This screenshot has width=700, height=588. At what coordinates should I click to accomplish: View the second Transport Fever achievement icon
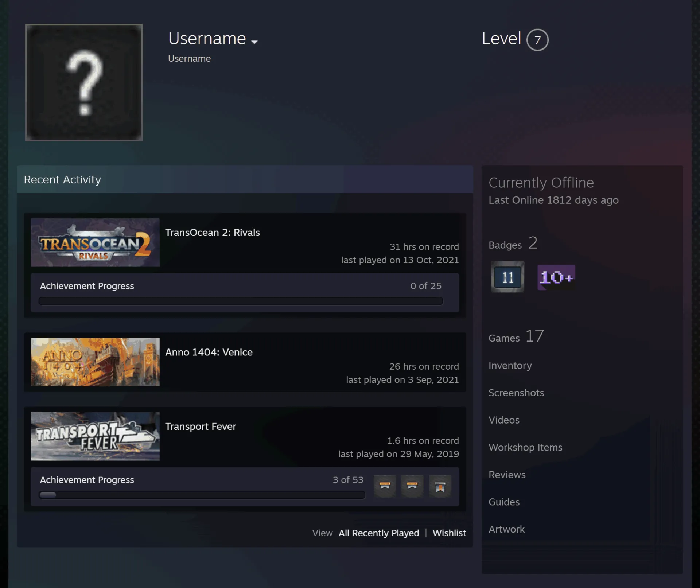[x=412, y=486]
